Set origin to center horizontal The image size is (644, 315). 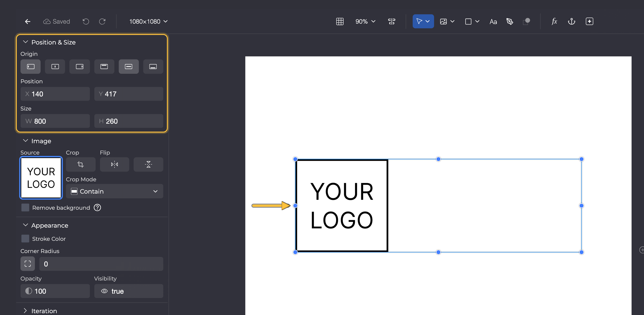click(x=55, y=66)
